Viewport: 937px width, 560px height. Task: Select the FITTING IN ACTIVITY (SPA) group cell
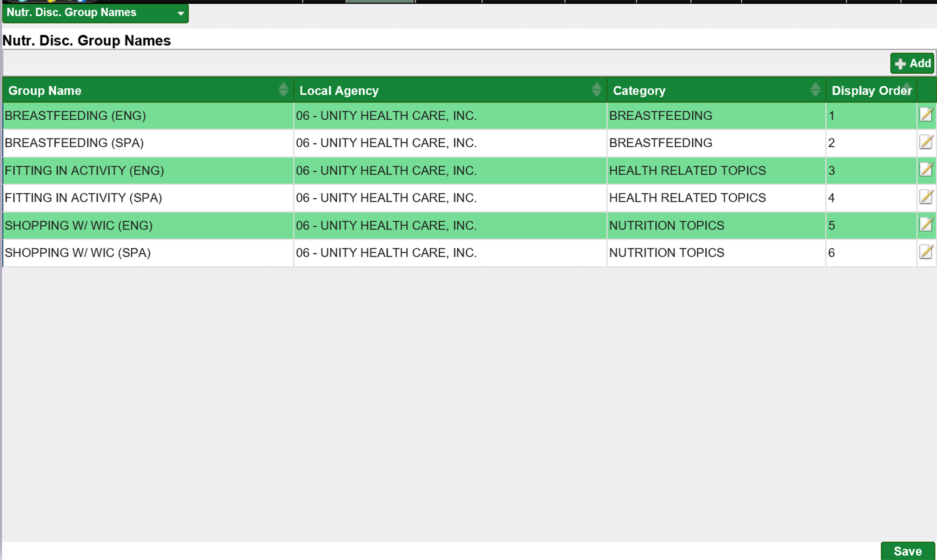pos(83,198)
